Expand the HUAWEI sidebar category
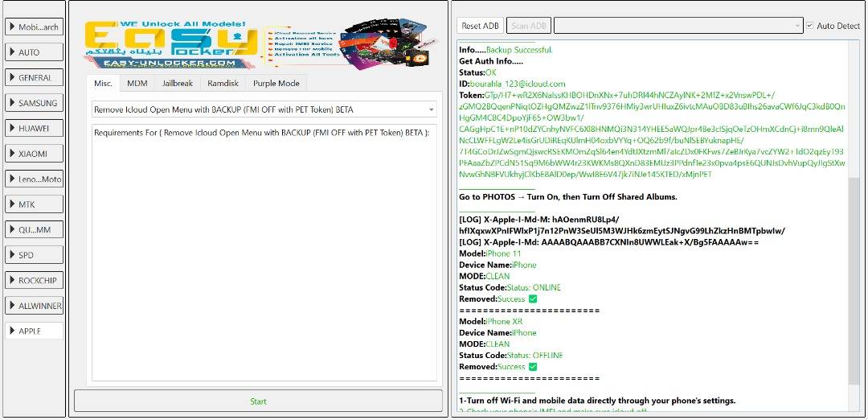This screenshot has width=868, height=420. click(x=35, y=128)
